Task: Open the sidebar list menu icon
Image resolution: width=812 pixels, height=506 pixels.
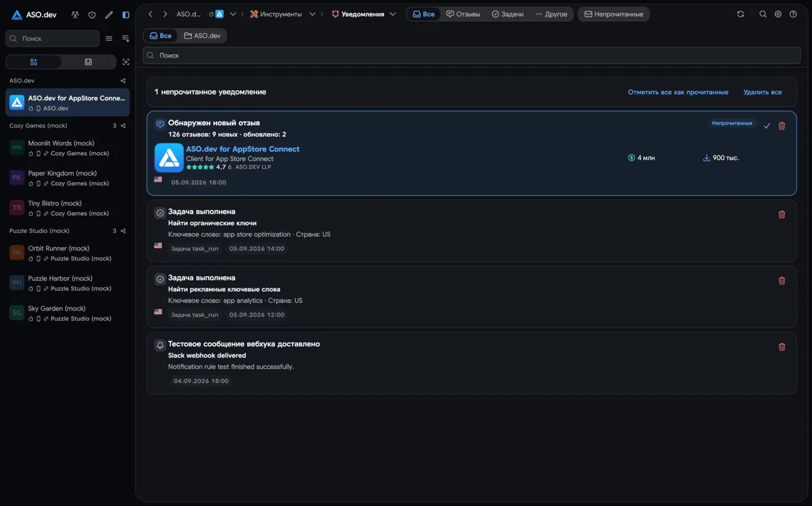Action: [109, 38]
